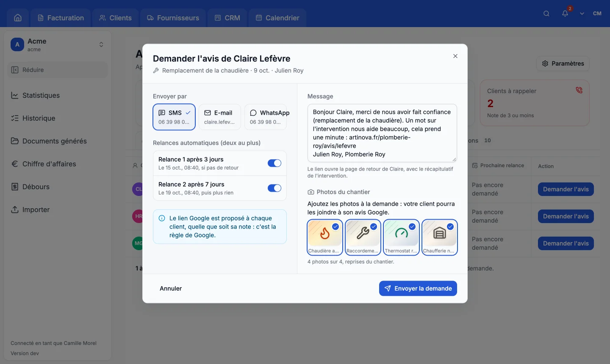This screenshot has width=610, height=364.
Task: Open Statistiques in the sidebar
Action: pyautogui.click(x=58, y=95)
